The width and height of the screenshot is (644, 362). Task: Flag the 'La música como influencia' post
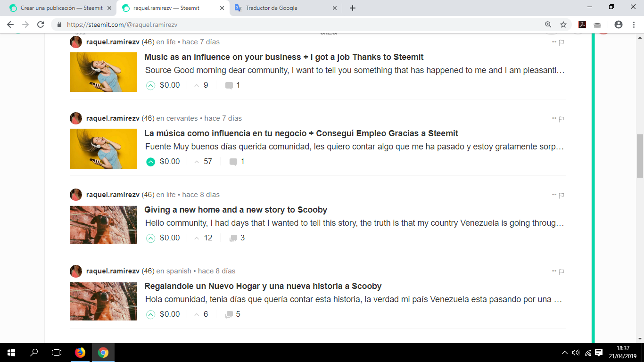point(561,119)
